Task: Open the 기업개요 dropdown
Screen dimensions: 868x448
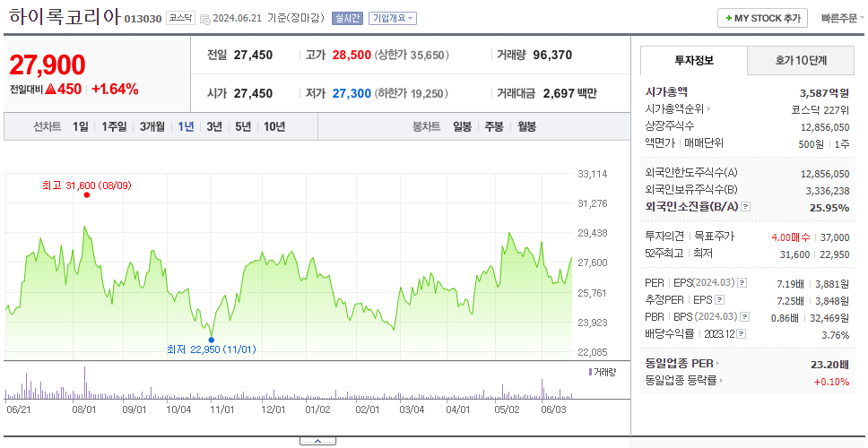Action: [x=393, y=18]
